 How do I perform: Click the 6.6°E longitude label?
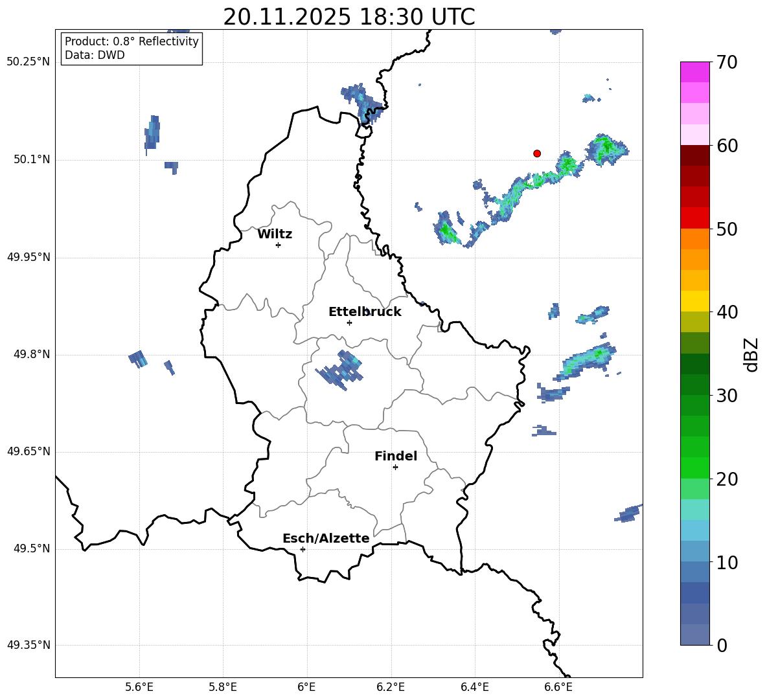pos(558,687)
